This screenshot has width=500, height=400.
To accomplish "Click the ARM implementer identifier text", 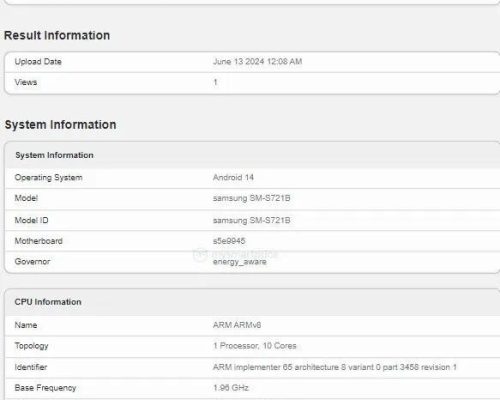I will tap(335, 367).
